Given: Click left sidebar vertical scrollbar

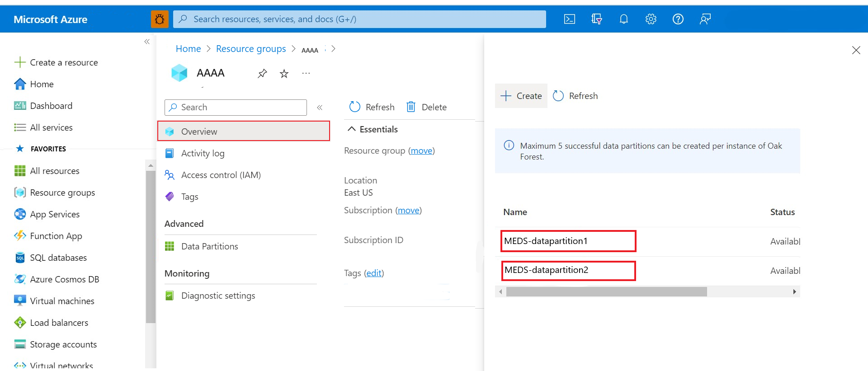Looking at the screenshot, I should [x=151, y=246].
